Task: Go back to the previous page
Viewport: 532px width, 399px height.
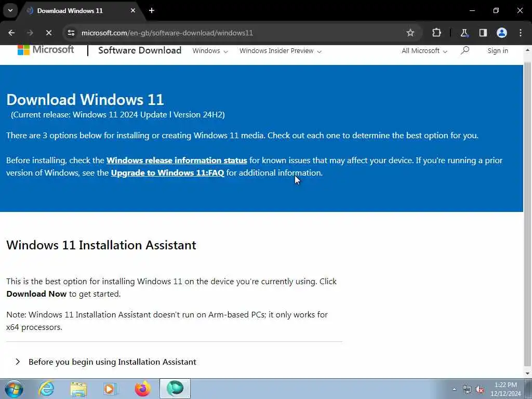Action: click(11, 33)
